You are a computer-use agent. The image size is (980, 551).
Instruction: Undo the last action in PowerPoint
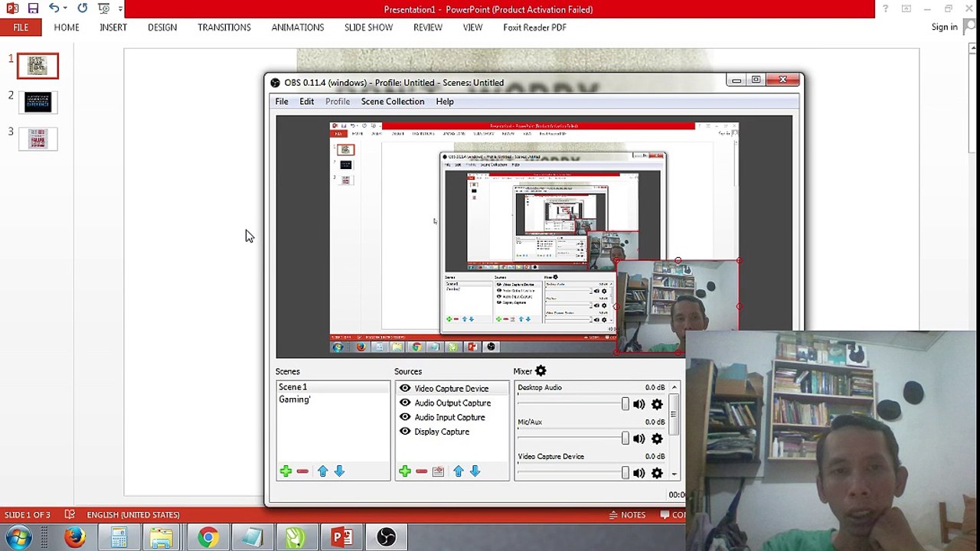coord(54,8)
